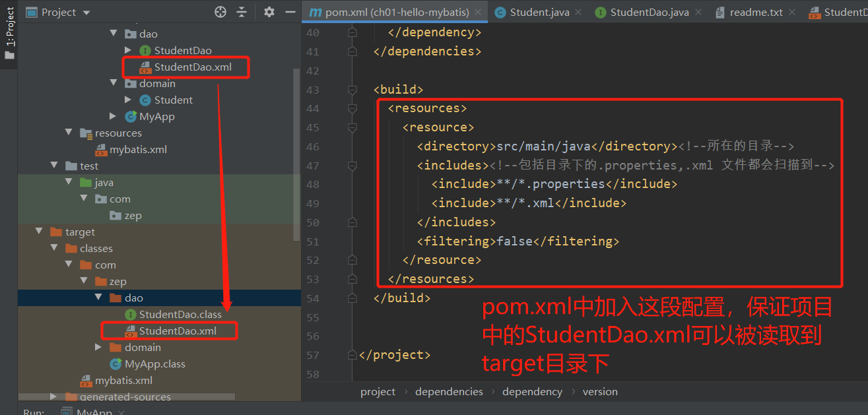Click fold marker at </dependencies> line 41
This screenshot has height=415, width=868.
tap(352, 51)
